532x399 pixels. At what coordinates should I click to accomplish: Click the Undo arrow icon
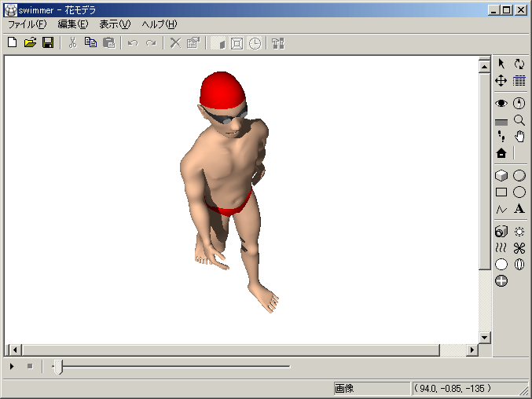133,43
